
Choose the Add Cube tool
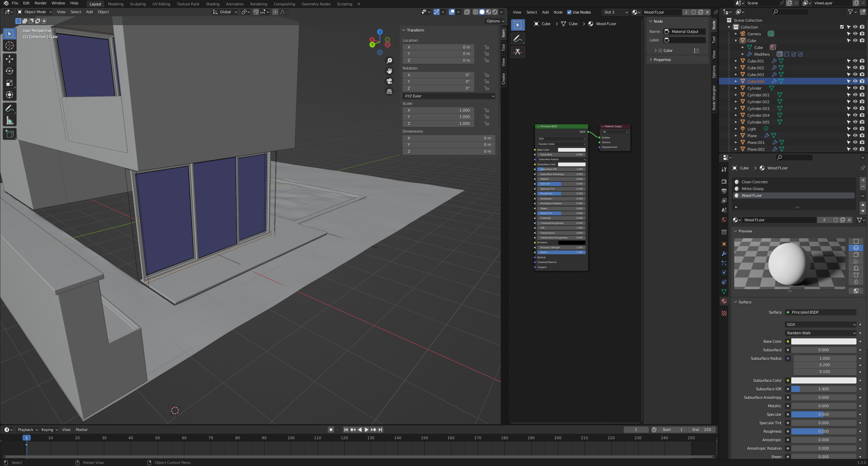tap(10, 134)
